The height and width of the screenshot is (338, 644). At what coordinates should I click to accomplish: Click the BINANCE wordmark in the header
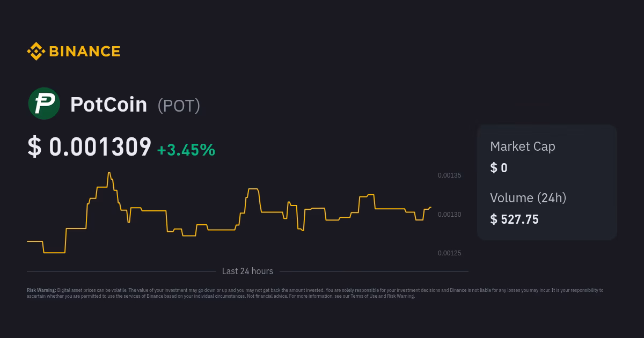pyautogui.click(x=84, y=51)
